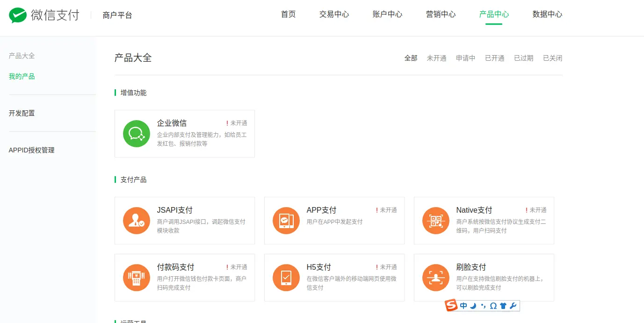Open 营销中心 in top navigation
644x323 pixels.
[441, 14]
